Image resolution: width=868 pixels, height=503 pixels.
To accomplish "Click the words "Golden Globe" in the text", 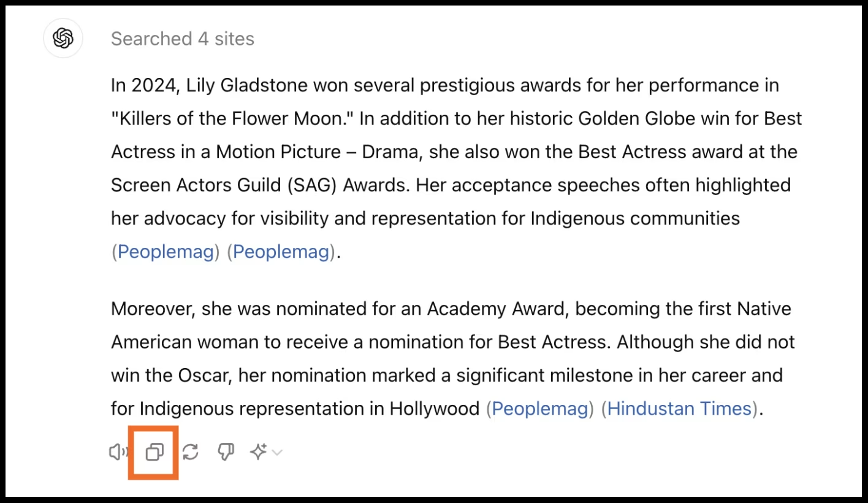I will pyautogui.click(x=634, y=118).
